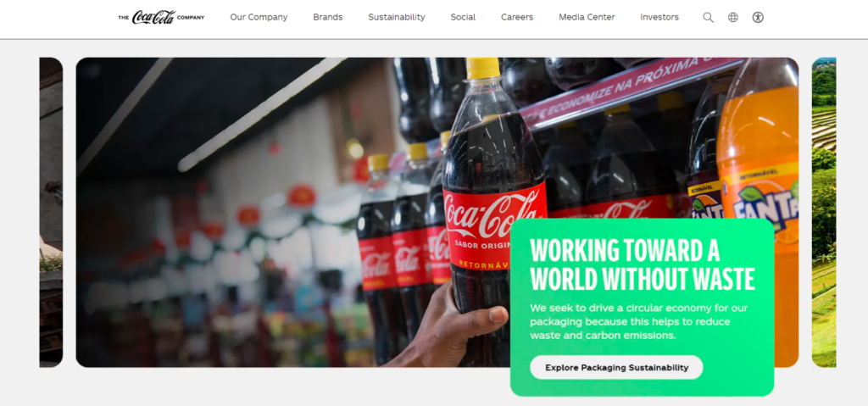Image resolution: width=868 pixels, height=406 pixels.
Task: Go to the Careers menu
Action: pyautogui.click(x=517, y=17)
